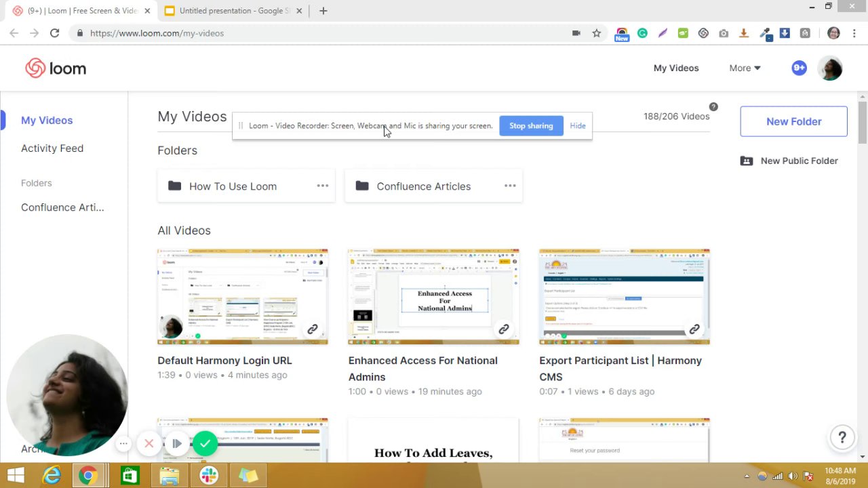868x488 pixels.
Task: Bookmark this page with the star
Action: [x=596, y=33]
